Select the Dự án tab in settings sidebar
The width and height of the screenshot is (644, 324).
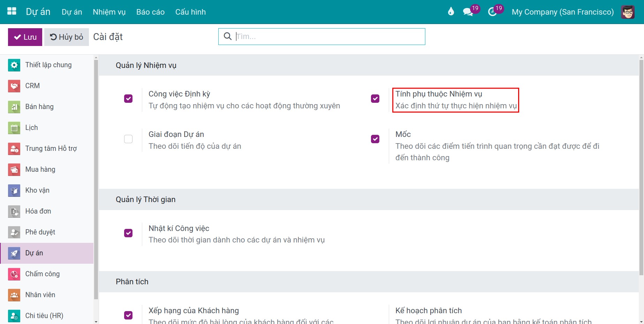(x=47, y=253)
